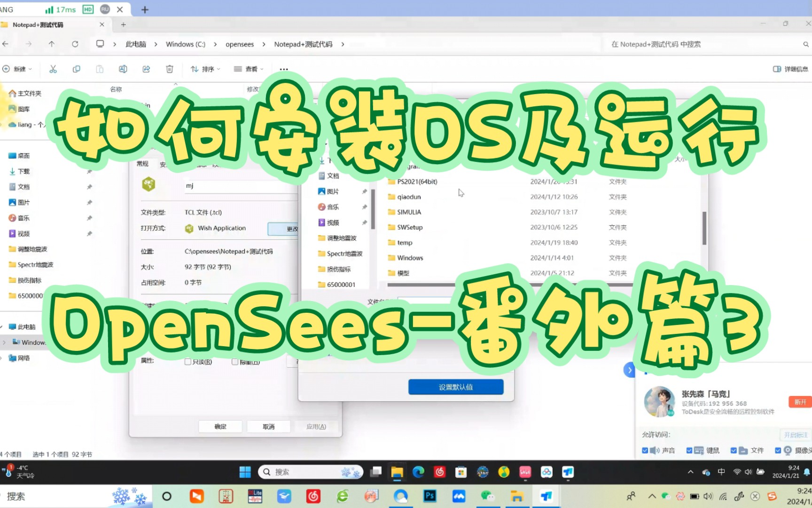Select the 常规 General tab in properties
812x508 pixels.
142,164
